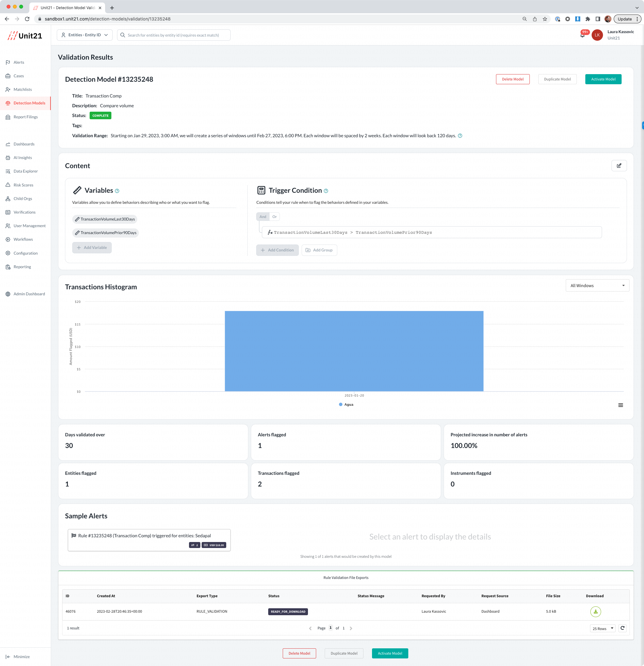Click the notifications bell icon
Viewport: 644px width, 666px height.
[582, 35]
